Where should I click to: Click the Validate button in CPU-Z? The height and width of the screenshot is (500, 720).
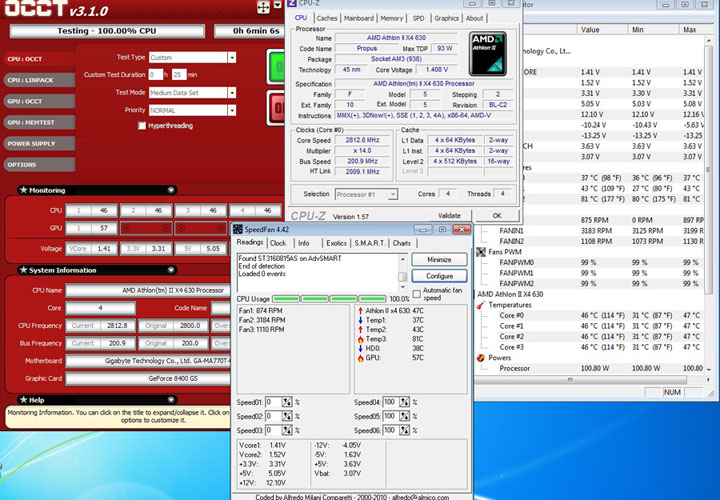449,215
